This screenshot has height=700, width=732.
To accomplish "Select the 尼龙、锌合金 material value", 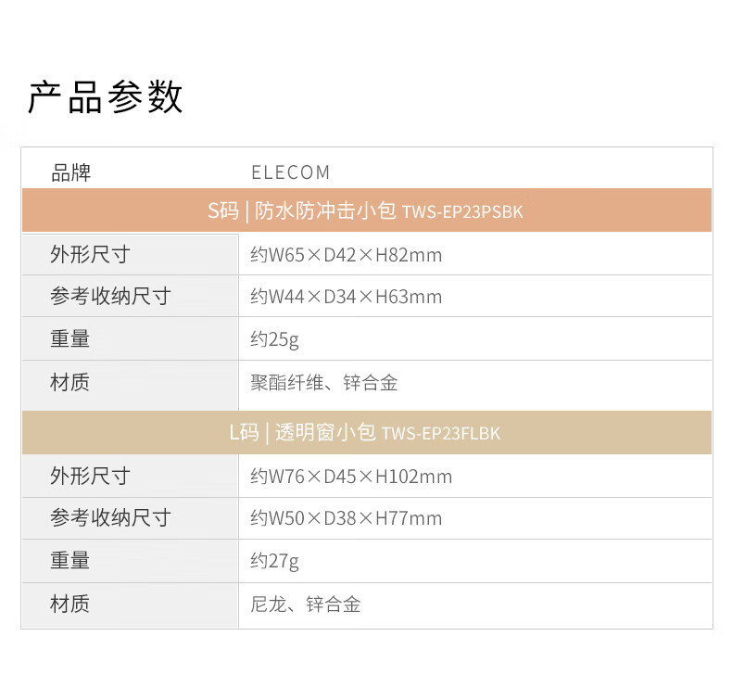I will pyautogui.click(x=305, y=605).
